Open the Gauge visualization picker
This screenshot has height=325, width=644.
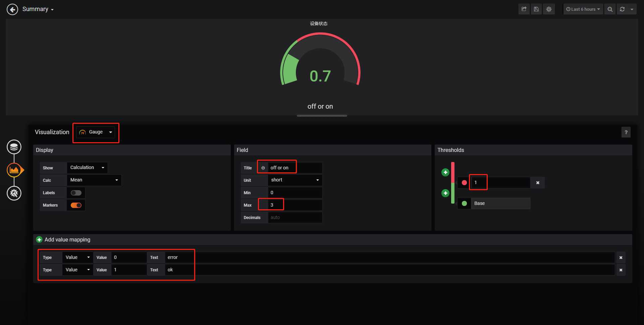tap(96, 132)
